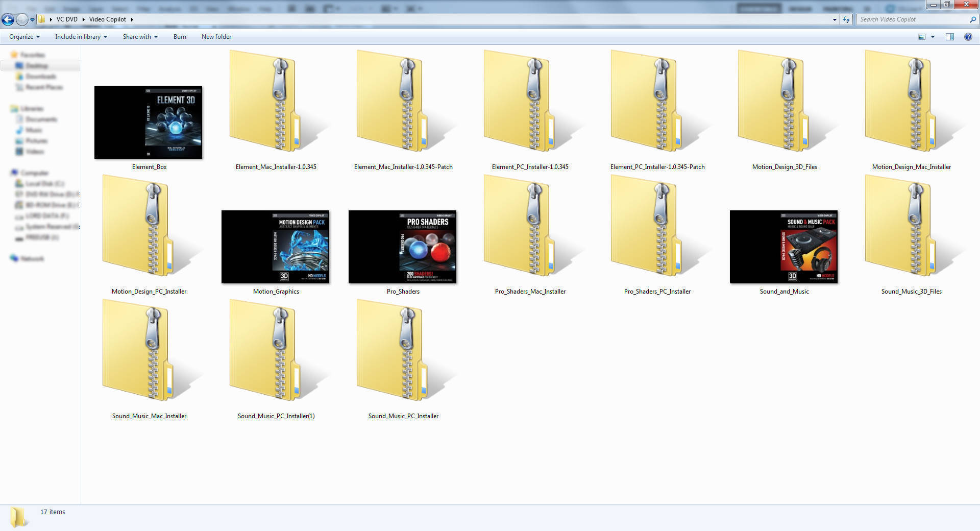This screenshot has height=531, width=980.
Task: Open the Organize menu
Action: point(24,37)
